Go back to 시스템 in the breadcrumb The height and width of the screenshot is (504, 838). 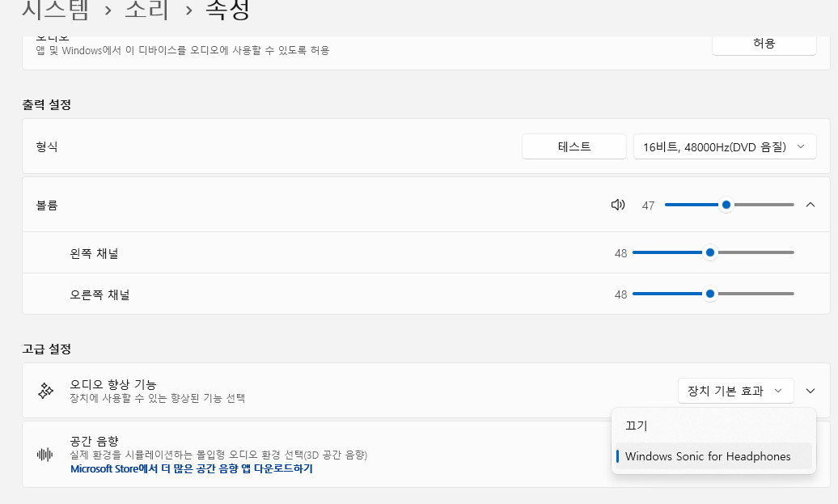coord(56,10)
